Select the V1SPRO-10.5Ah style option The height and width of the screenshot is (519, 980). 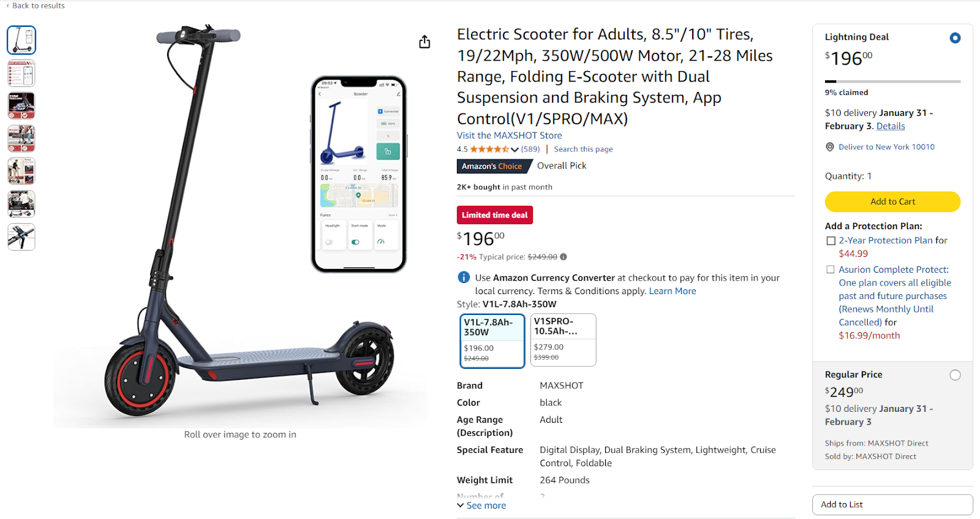point(562,340)
